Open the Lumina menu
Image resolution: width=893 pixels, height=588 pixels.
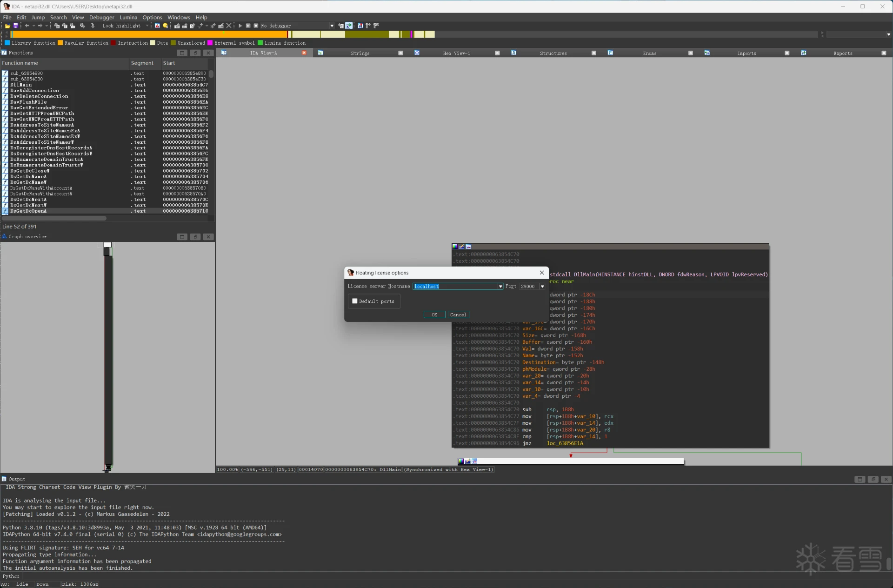(128, 17)
